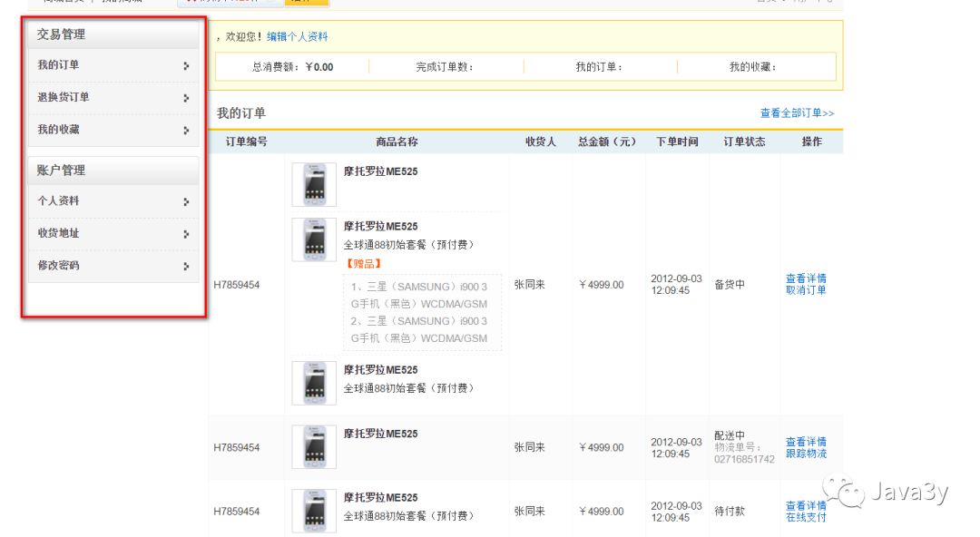Click 我的订单 summary item in welcome box

[x=600, y=67]
